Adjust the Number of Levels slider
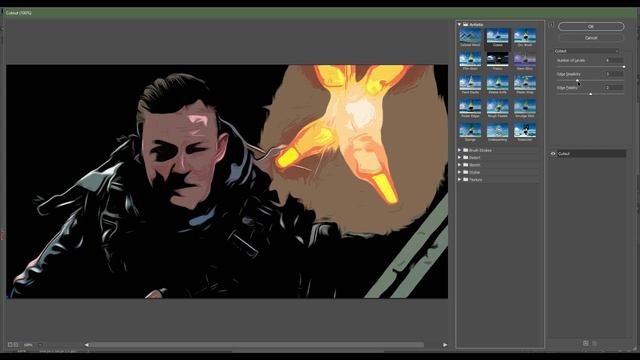 coord(624,67)
